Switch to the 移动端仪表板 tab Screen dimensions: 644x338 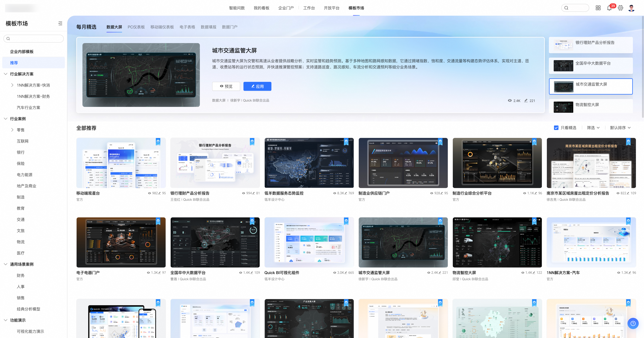coord(162,27)
